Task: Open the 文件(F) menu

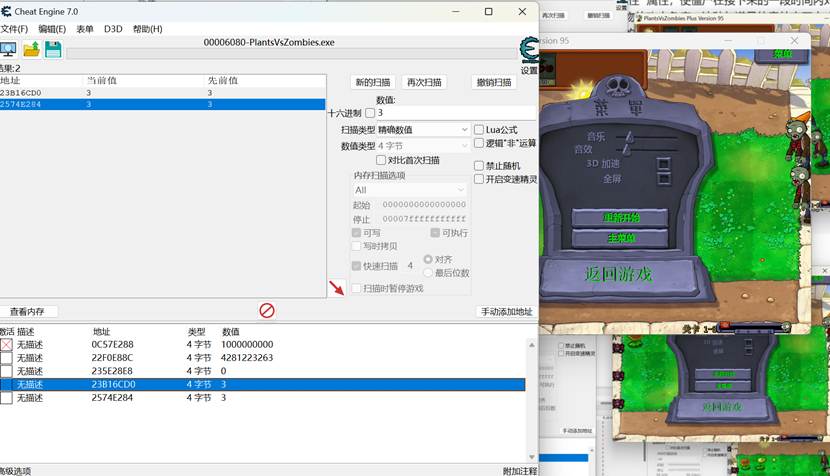Action: 14,29
